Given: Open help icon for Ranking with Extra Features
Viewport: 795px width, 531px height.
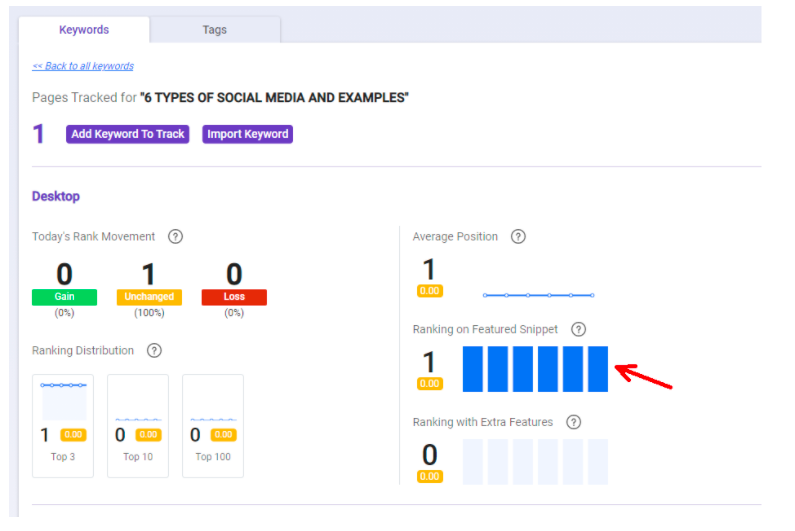Looking at the screenshot, I should 573,422.
